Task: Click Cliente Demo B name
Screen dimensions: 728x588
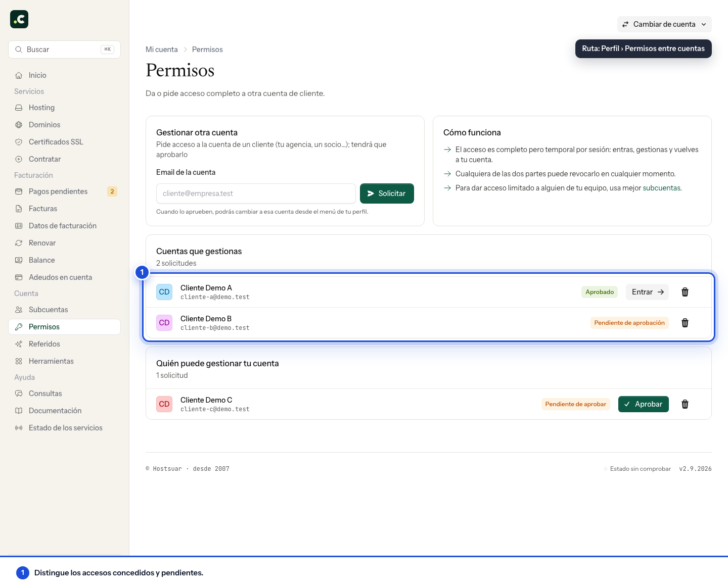Action: click(206, 319)
